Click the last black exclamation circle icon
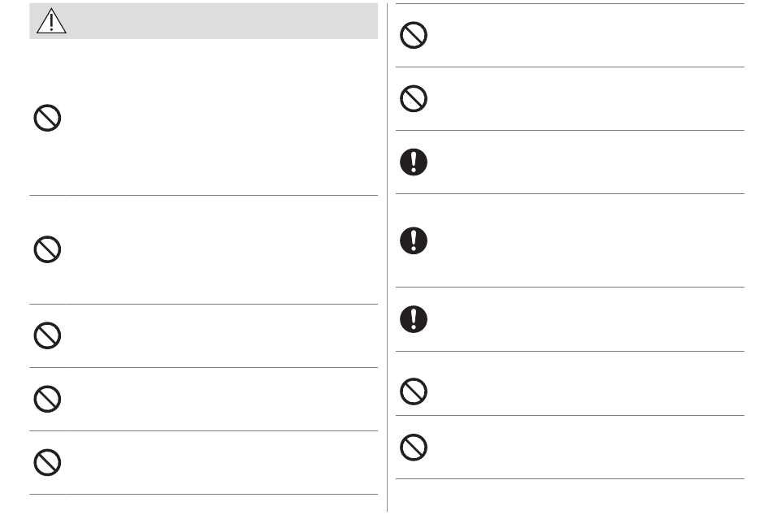The height and width of the screenshot is (532, 772). coord(414,319)
